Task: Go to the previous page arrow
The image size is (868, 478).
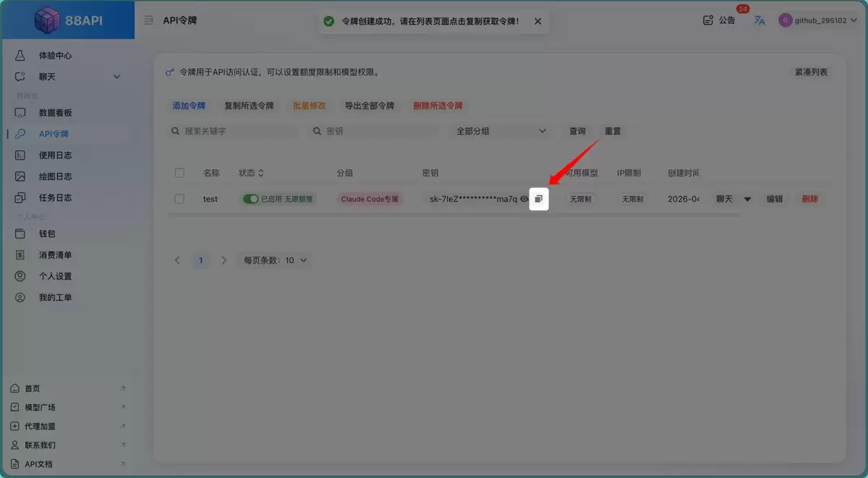Action: (x=177, y=260)
